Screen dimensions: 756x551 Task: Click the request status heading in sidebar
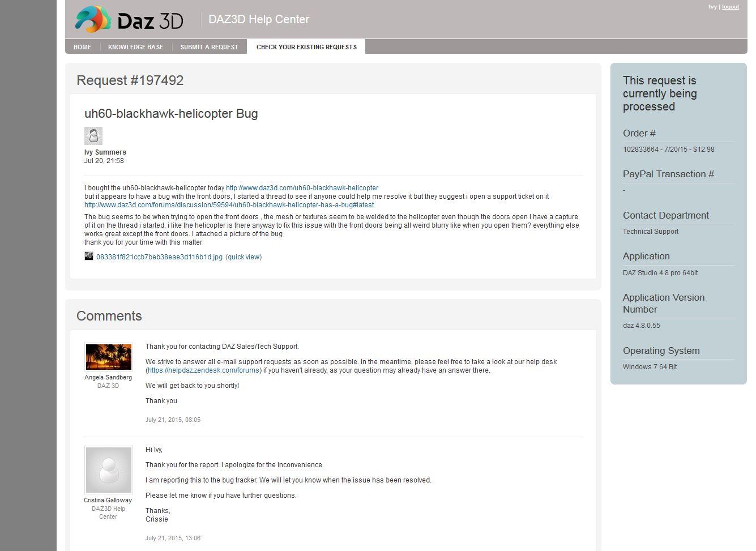click(660, 93)
